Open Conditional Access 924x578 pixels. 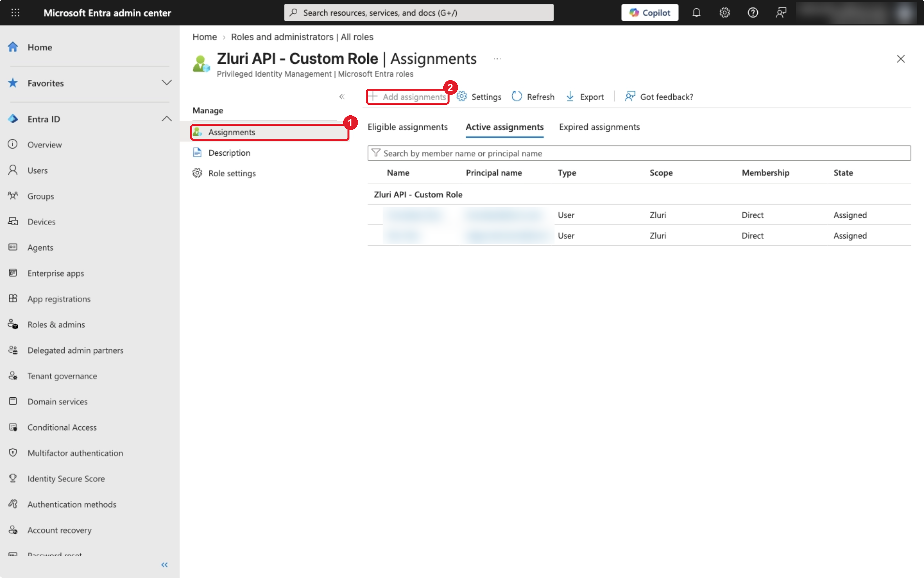tap(62, 427)
